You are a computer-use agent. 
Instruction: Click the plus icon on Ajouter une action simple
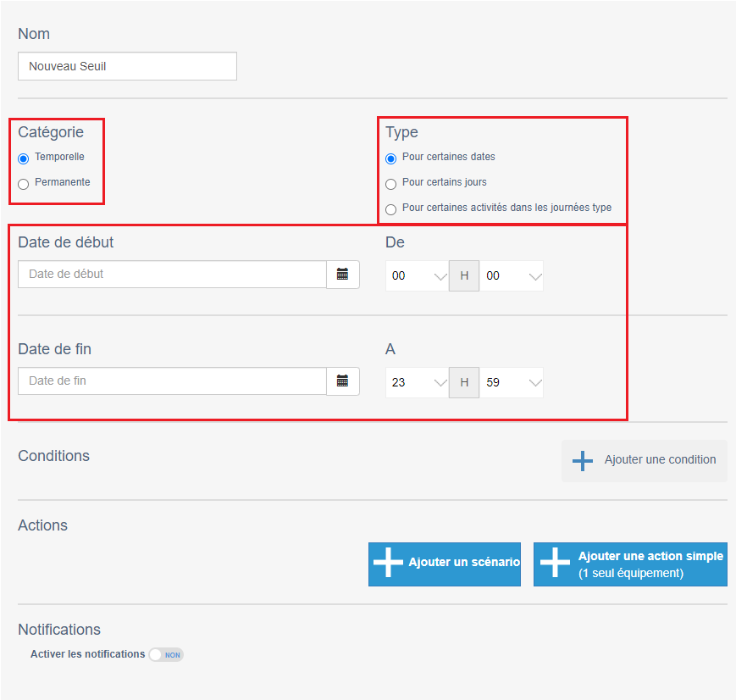pyautogui.click(x=555, y=562)
